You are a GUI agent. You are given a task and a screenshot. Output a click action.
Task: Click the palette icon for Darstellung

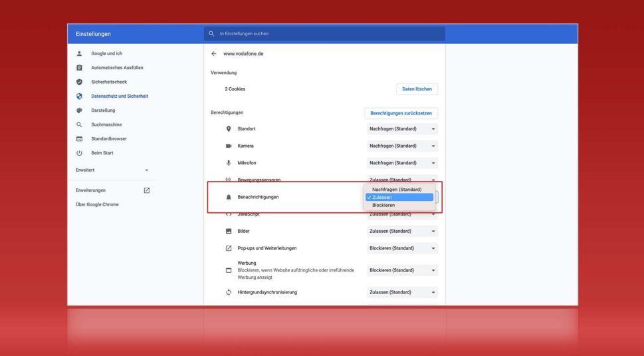click(x=79, y=110)
